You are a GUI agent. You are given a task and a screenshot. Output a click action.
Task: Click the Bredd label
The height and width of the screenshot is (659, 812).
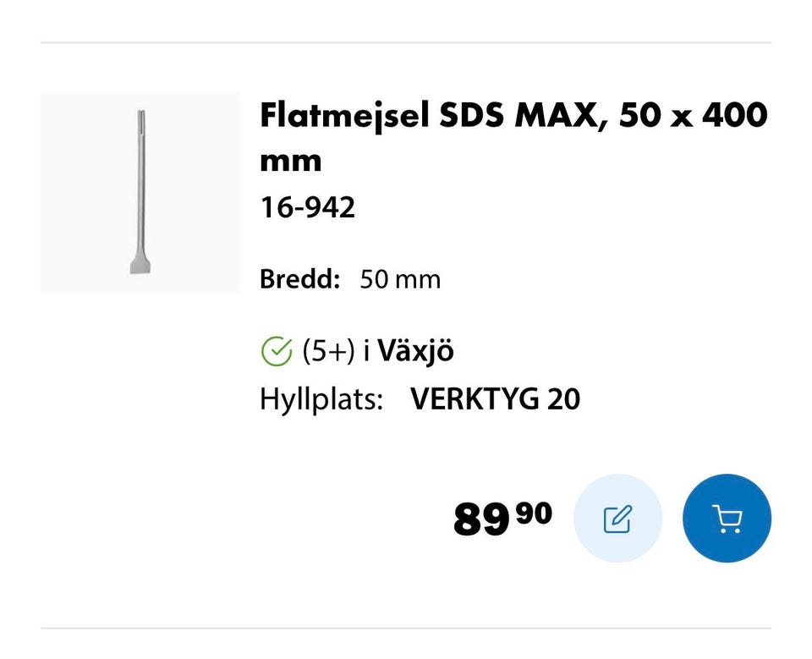pyautogui.click(x=299, y=279)
